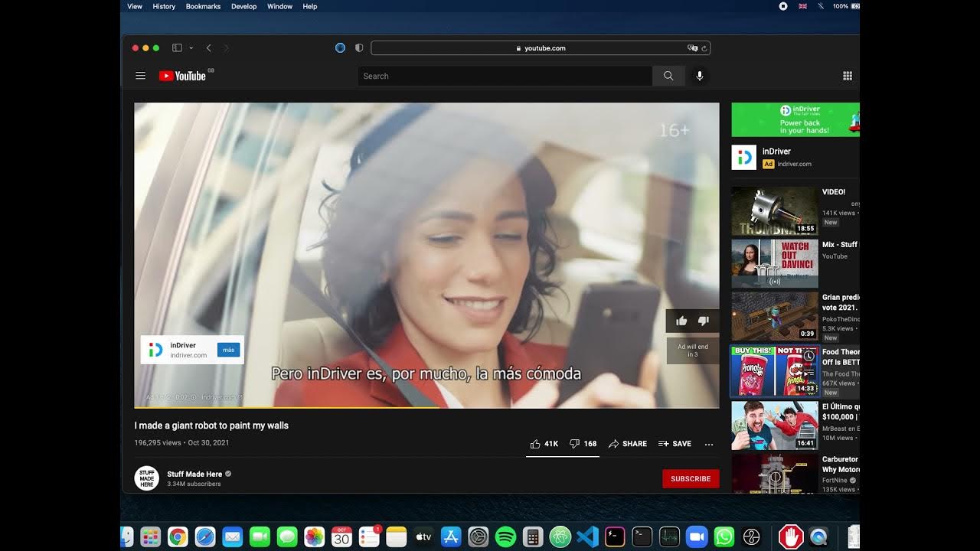Click the blue 'más' ad button
Image resolution: width=980 pixels, height=551 pixels.
coord(229,350)
